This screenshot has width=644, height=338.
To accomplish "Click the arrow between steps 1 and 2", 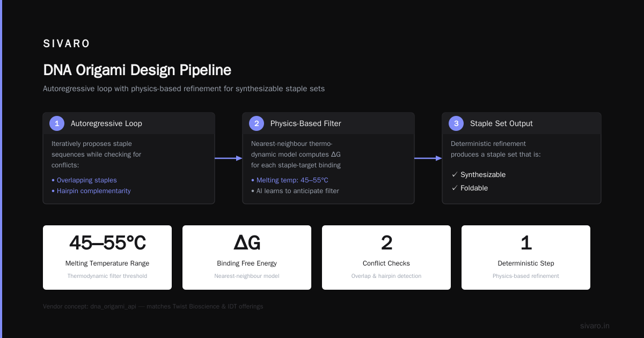I will pos(229,158).
